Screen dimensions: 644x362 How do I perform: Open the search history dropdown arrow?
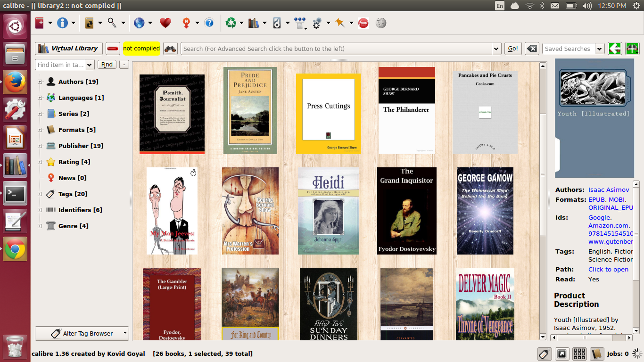(496, 49)
